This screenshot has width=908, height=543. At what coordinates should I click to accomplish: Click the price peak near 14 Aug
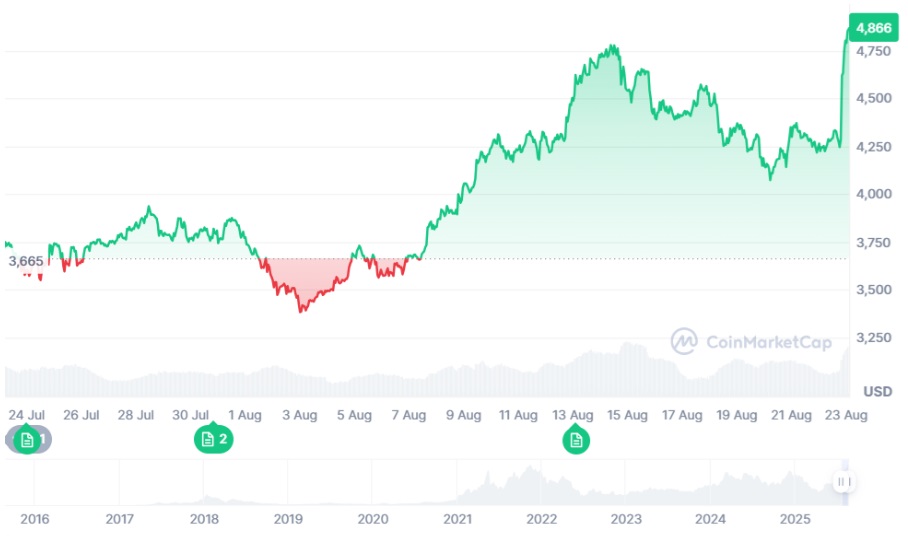(x=612, y=46)
